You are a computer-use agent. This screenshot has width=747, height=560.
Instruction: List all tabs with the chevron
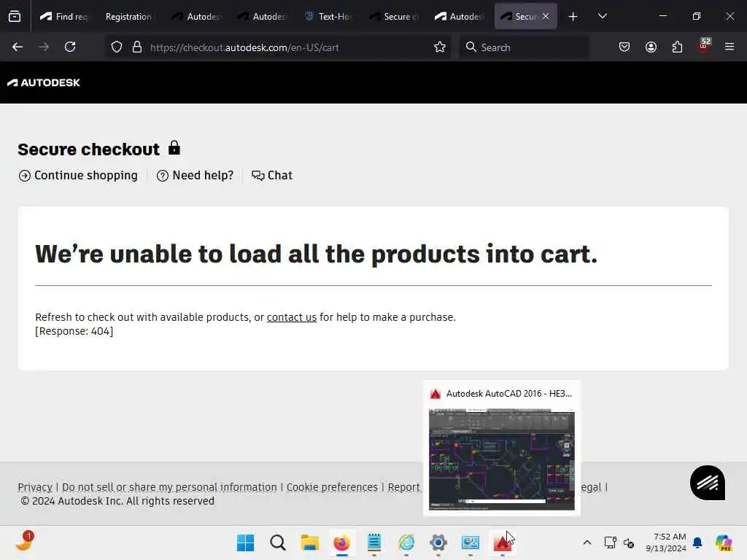click(x=602, y=16)
